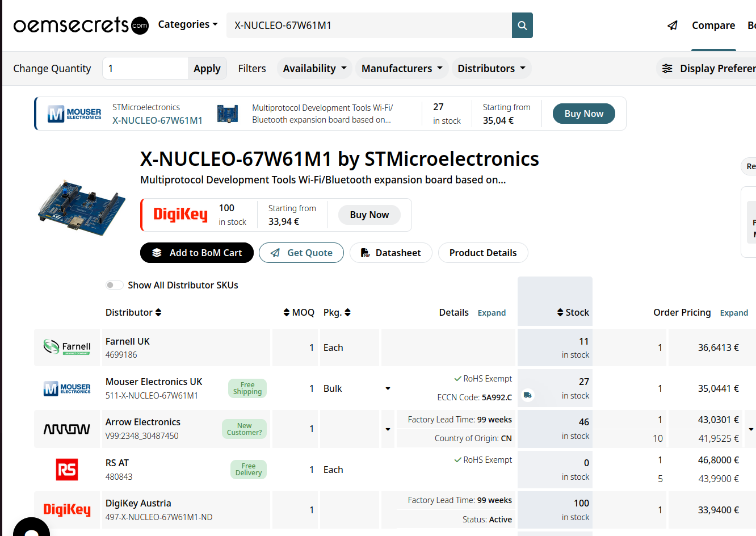The width and height of the screenshot is (756, 536).
Task: Sort the table using the Pkg. sort arrows
Action: [x=348, y=312]
